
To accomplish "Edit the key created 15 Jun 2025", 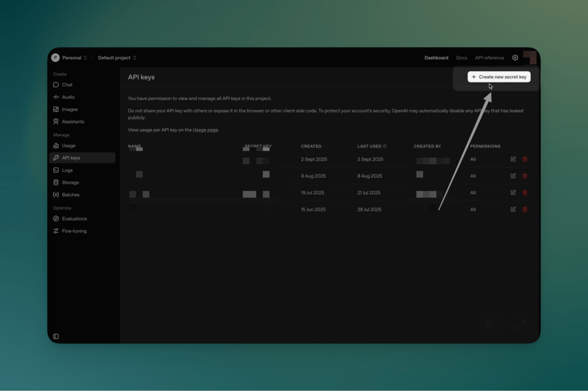I will click(513, 209).
